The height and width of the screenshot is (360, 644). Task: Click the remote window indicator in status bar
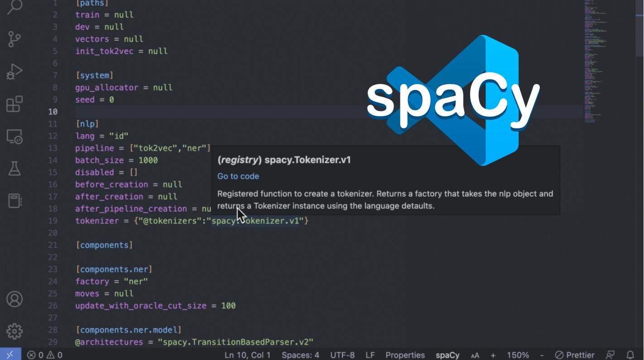(10, 355)
